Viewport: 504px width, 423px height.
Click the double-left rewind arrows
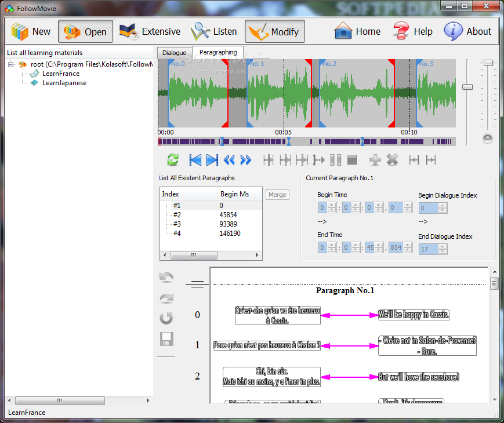pos(229,160)
